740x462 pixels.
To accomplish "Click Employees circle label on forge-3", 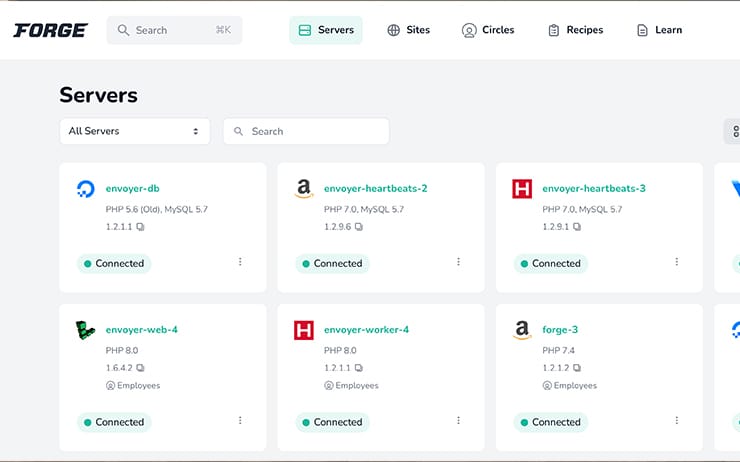I will 570,386.
